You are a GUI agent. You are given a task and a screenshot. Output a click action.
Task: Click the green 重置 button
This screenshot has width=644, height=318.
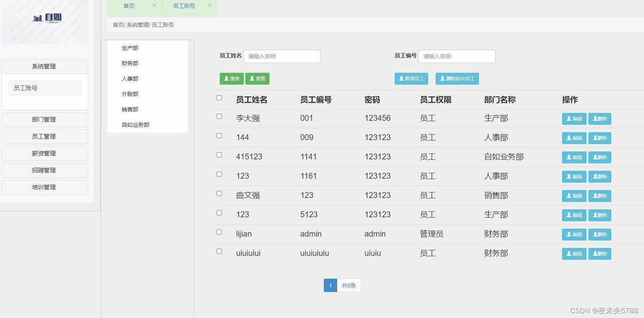pyautogui.click(x=257, y=79)
